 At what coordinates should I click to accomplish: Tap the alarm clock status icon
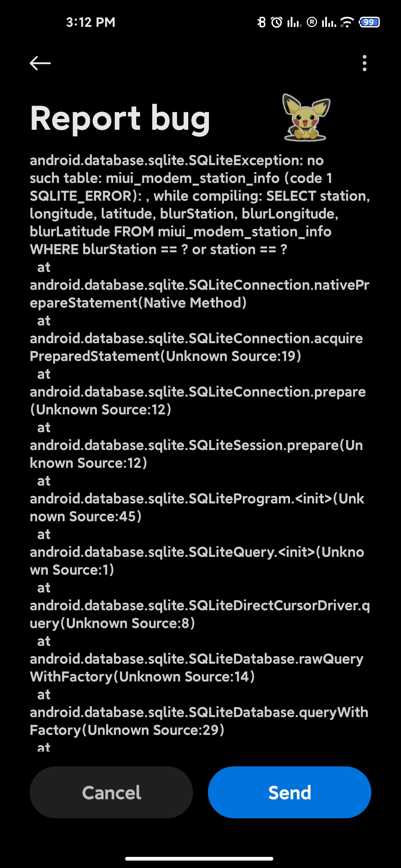click(277, 22)
